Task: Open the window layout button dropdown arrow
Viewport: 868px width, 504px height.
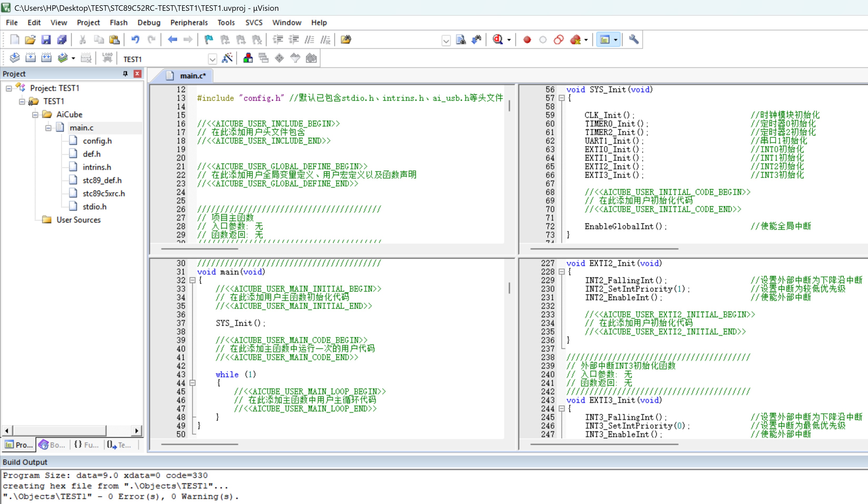Action: pyautogui.click(x=616, y=40)
